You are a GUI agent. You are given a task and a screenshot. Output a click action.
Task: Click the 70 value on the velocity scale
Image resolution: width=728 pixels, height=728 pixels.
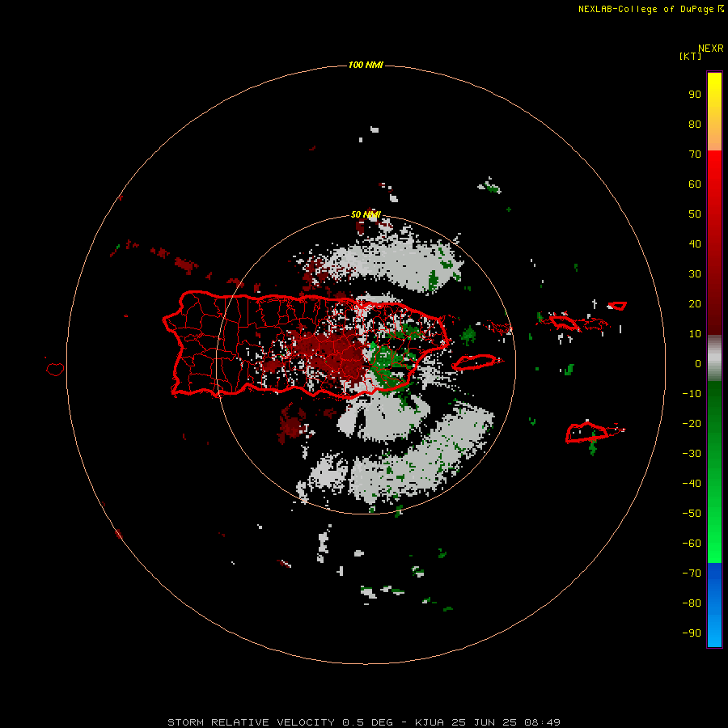(x=695, y=154)
